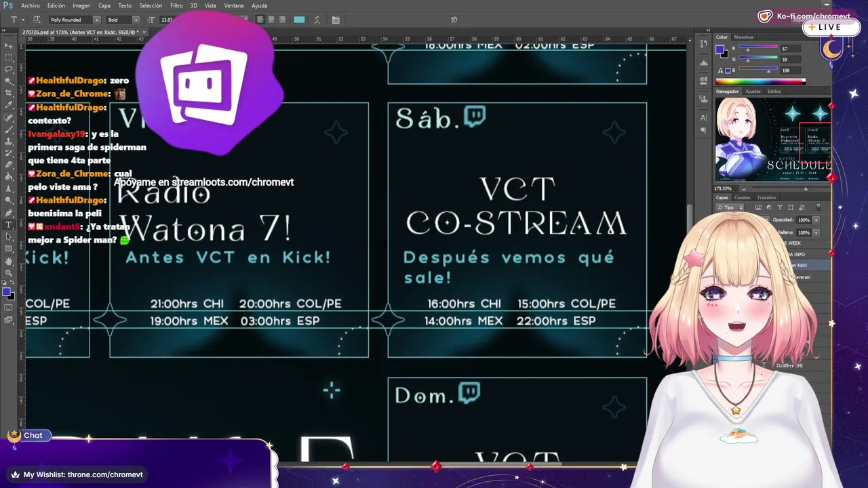Open the Opacidad percentage dropdown
The image size is (868, 488).
(816, 220)
